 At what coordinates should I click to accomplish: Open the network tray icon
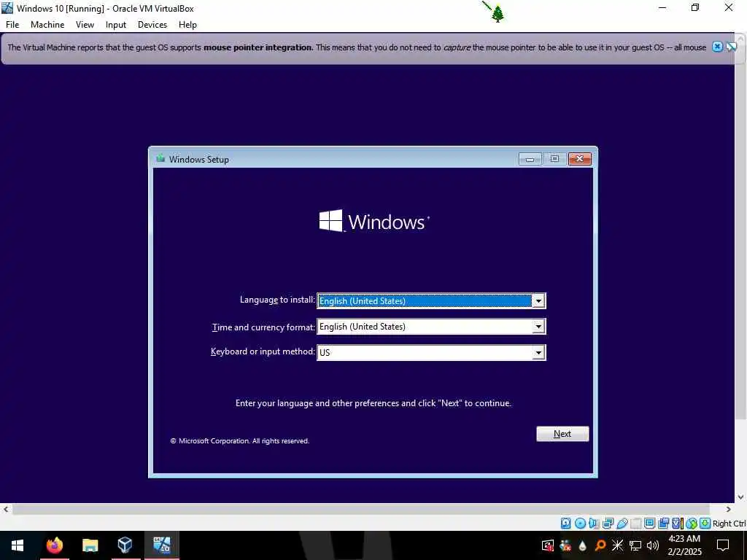(x=635, y=545)
